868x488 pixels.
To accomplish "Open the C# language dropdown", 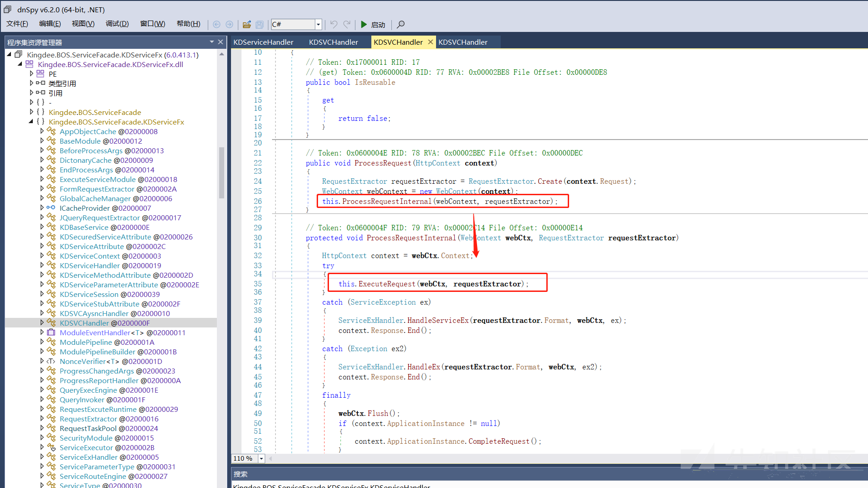I will [318, 24].
